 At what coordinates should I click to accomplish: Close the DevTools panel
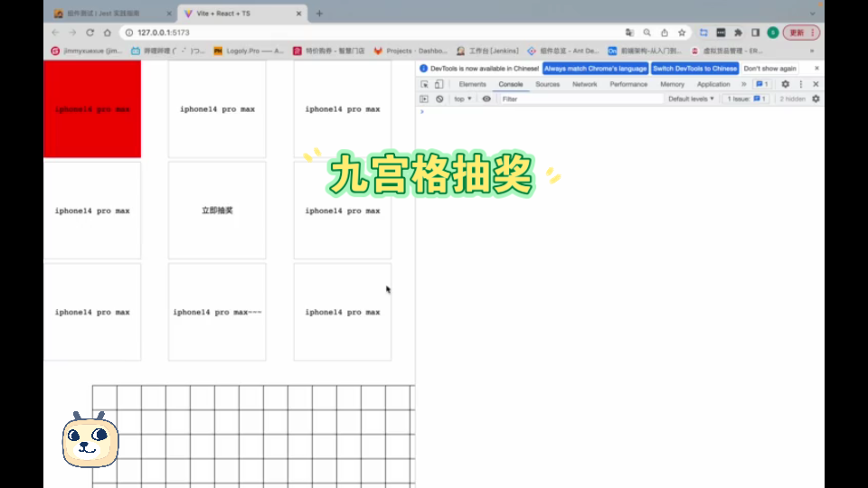816,84
